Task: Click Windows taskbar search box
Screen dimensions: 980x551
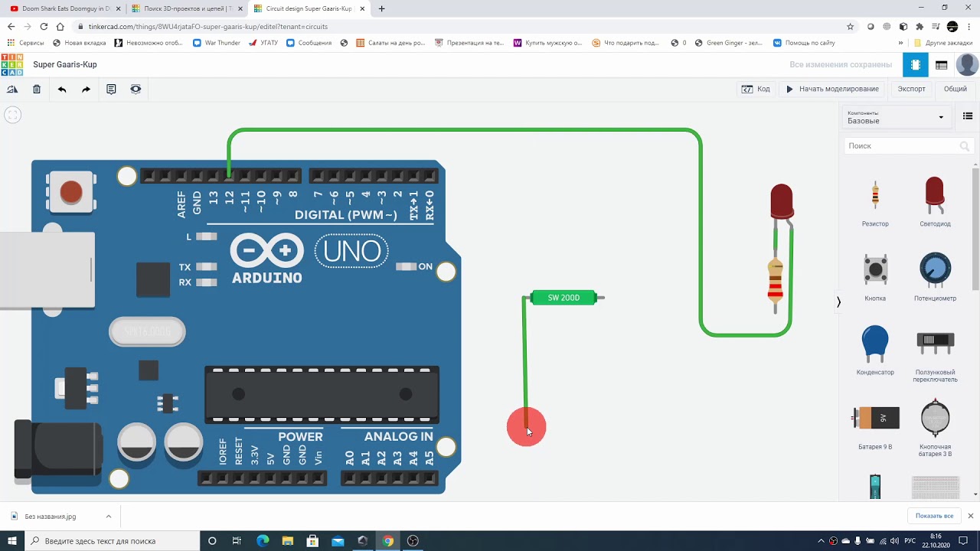Action: coord(113,541)
